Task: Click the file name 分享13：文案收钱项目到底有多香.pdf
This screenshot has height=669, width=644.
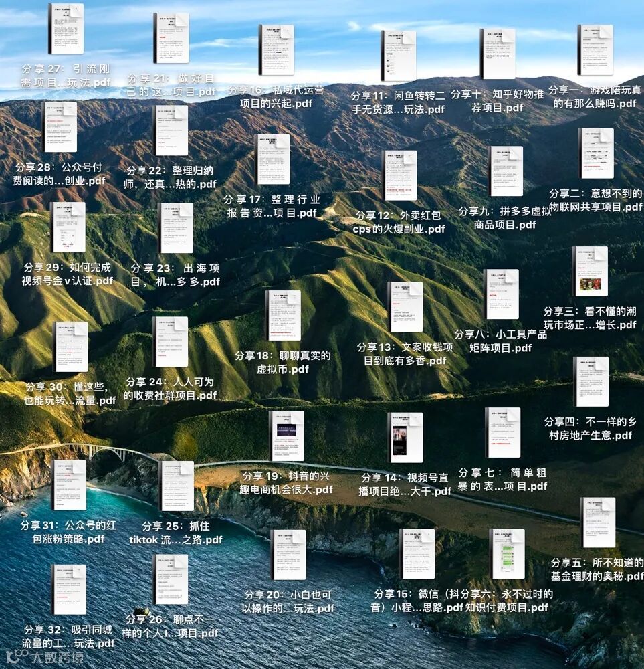Action: (405, 354)
